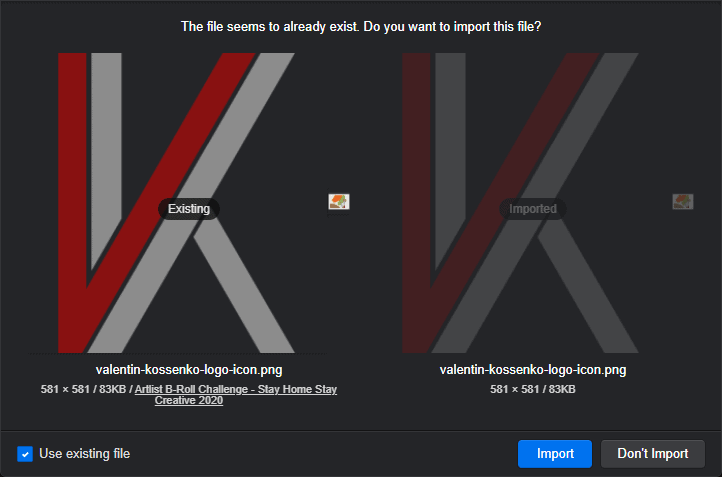
Task: Choose Don't Import to cancel
Action: [653, 454]
